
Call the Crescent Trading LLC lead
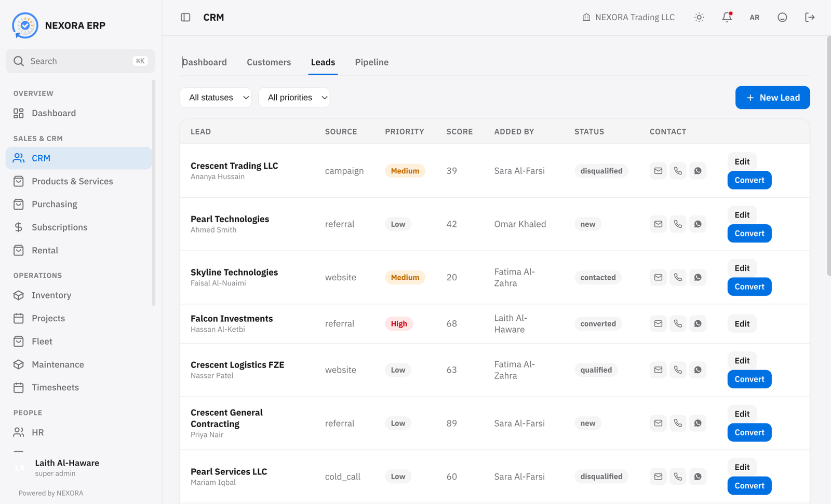click(x=678, y=171)
